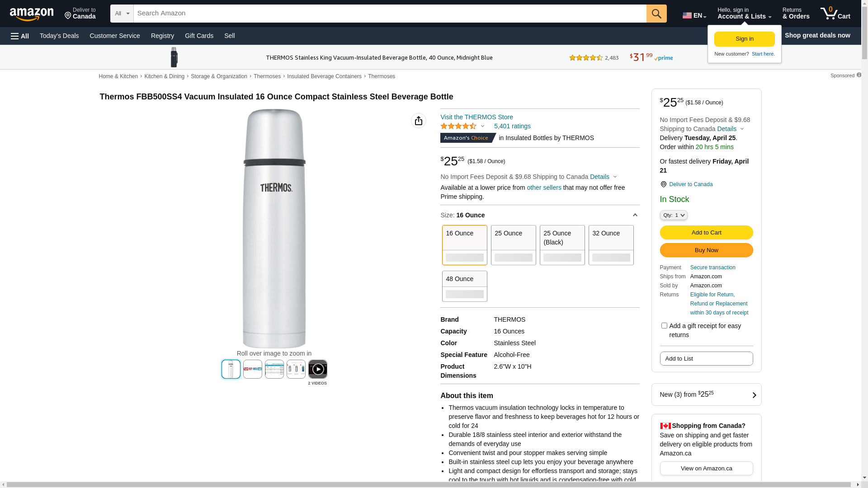The image size is (868, 488).
Task: Click the star rating icons
Action: [x=458, y=127]
